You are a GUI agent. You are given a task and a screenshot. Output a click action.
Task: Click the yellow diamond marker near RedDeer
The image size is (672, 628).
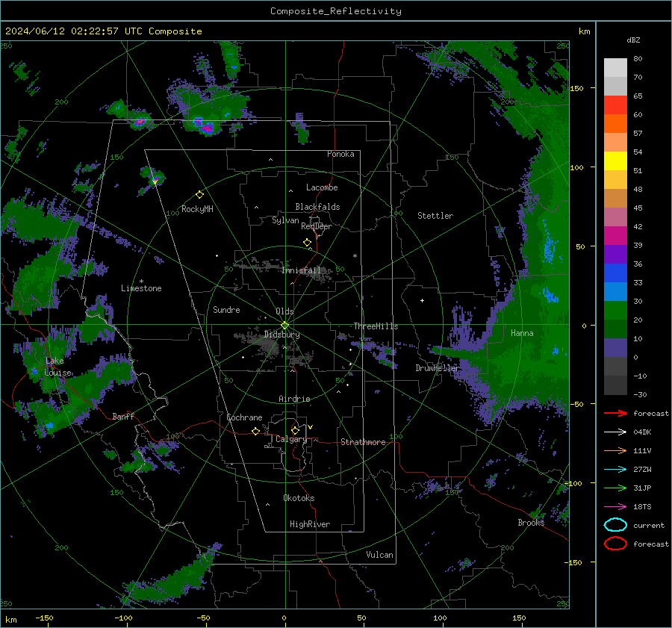[308, 242]
